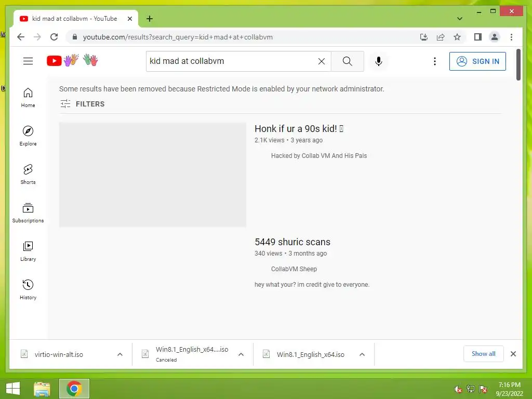Start voice search with the microphone
The height and width of the screenshot is (399, 532).
(379, 61)
